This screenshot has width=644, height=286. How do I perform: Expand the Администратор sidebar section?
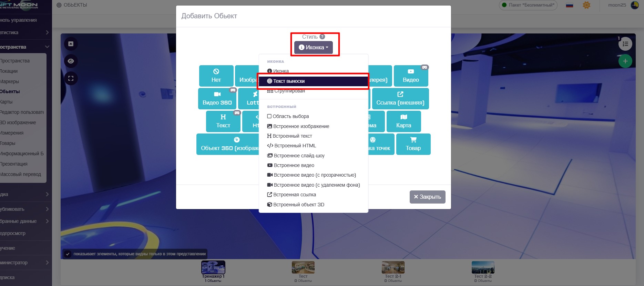click(x=26, y=263)
